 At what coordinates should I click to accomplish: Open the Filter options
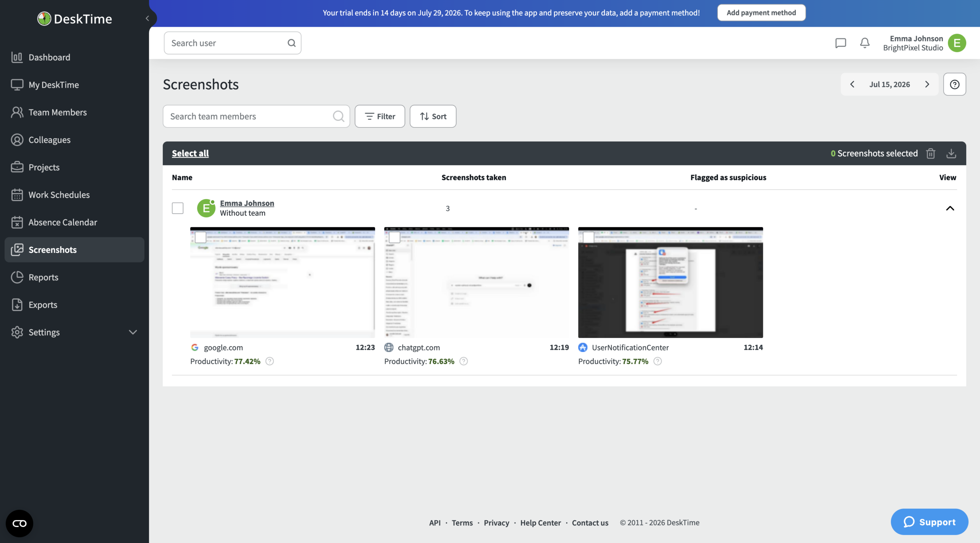[380, 116]
